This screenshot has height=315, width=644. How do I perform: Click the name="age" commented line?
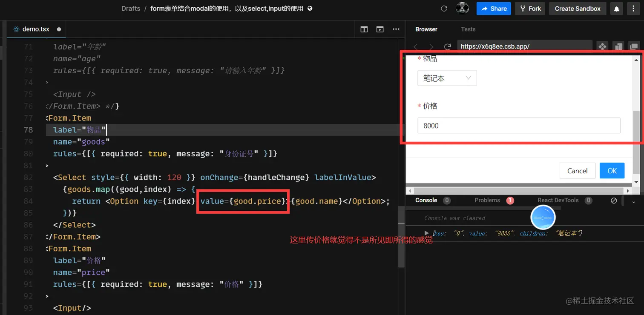pos(77,58)
